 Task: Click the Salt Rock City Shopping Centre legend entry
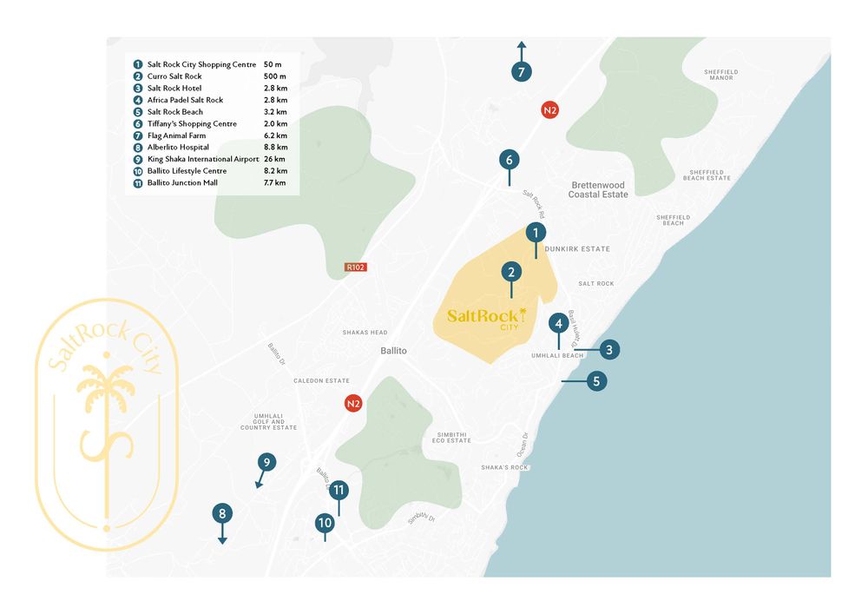coord(201,65)
